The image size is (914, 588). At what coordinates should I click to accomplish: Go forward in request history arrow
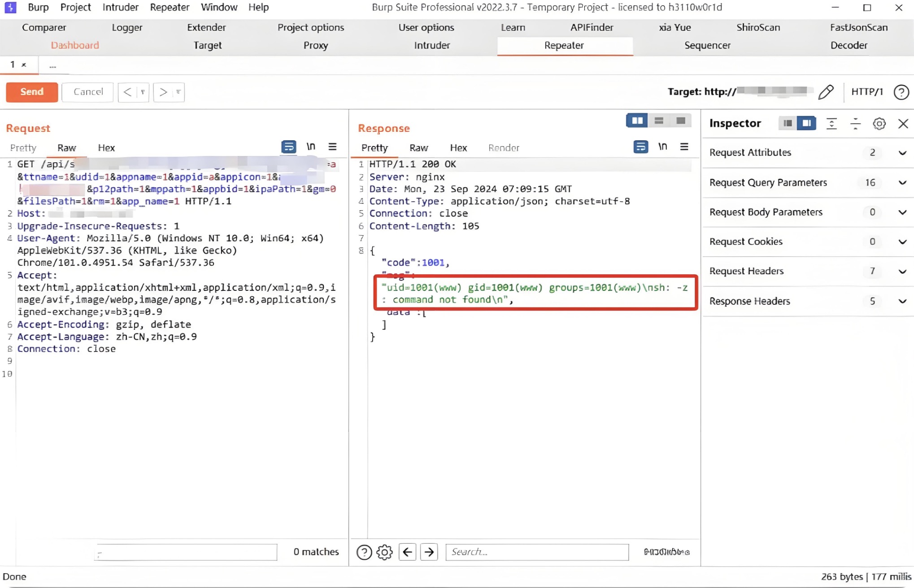coord(163,92)
